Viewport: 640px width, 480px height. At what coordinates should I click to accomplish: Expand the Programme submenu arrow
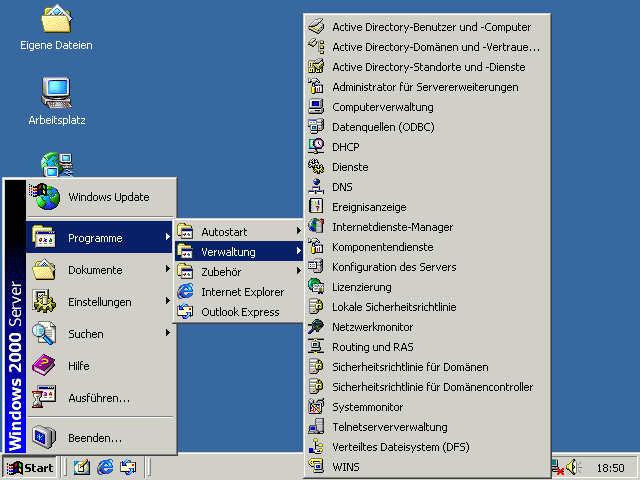167,237
